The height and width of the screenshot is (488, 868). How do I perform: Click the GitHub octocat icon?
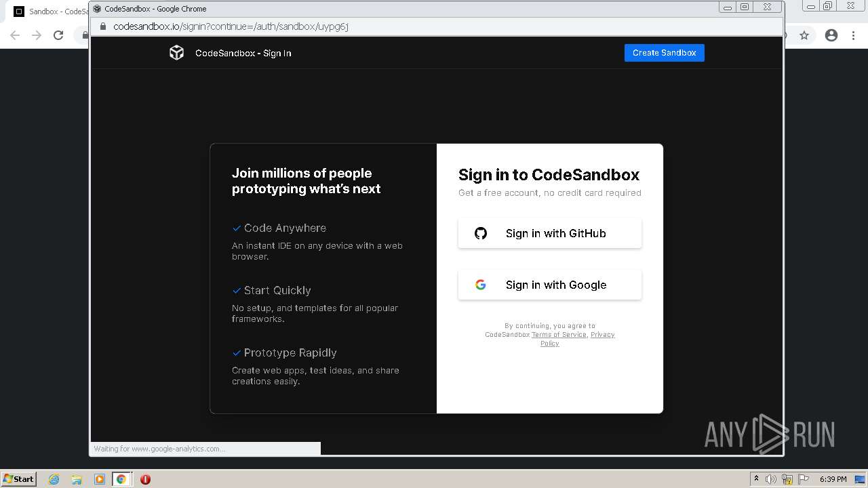(x=481, y=233)
